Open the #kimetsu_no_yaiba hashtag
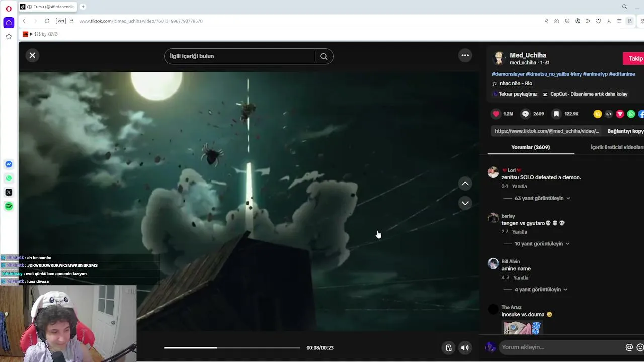The height and width of the screenshot is (362, 644). click(547, 74)
